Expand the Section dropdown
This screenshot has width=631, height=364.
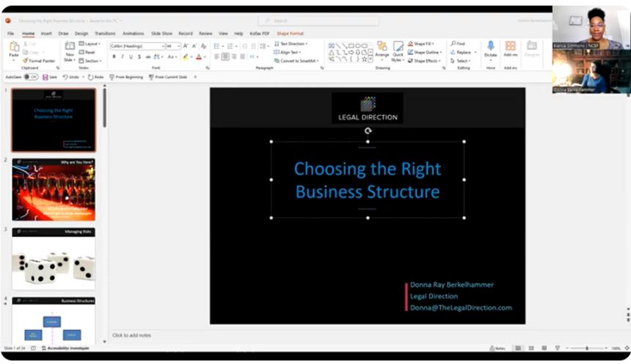click(x=90, y=61)
